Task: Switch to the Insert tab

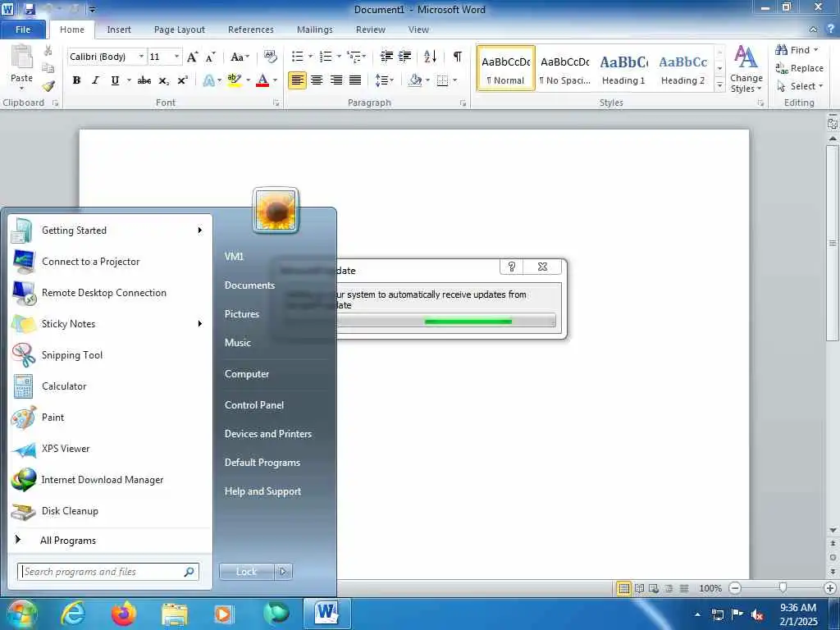Action: [x=118, y=30]
